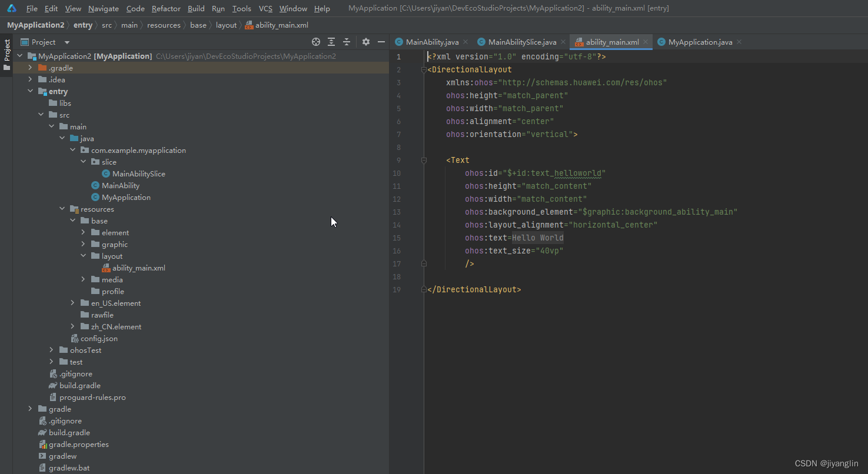Collapse the src folder
The height and width of the screenshot is (474, 868).
(41, 115)
